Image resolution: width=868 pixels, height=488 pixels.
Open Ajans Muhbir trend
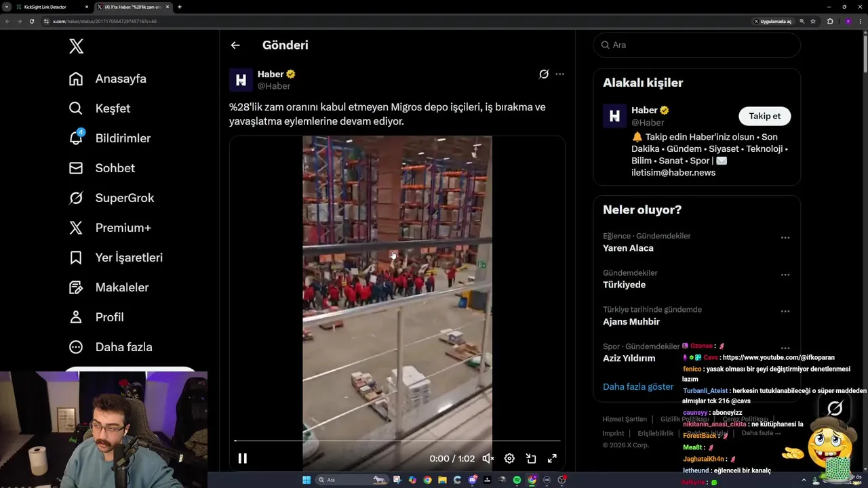[x=631, y=321]
